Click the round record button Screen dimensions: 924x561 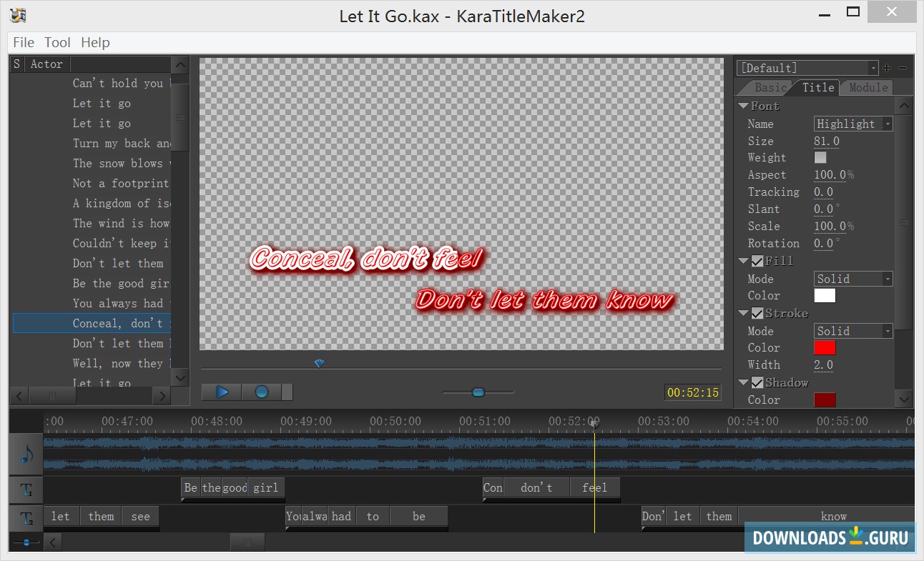coord(261,392)
